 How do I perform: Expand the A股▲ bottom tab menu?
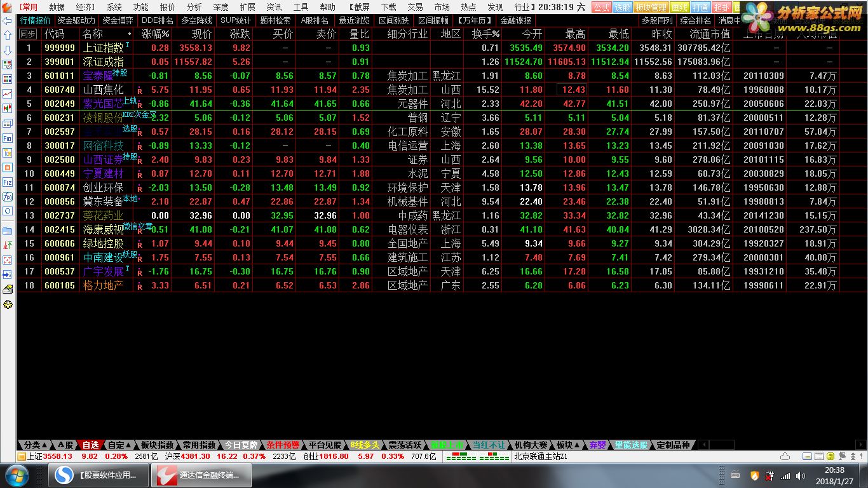tap(65, 445)
